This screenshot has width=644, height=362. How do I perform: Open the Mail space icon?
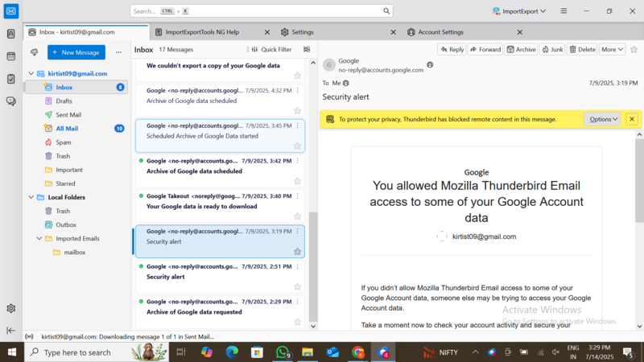11,11
